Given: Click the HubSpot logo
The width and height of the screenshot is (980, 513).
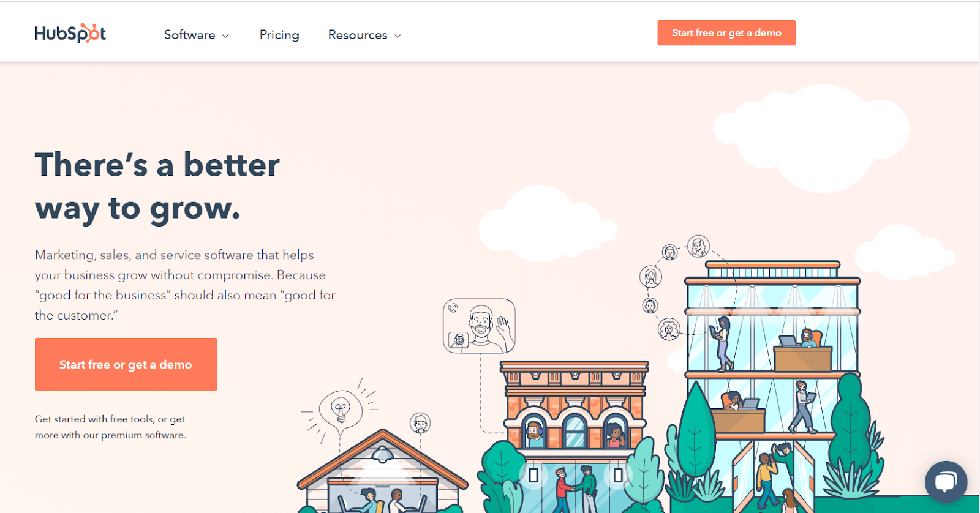Looking at the screenshot, I should click(x=70, y=33).
